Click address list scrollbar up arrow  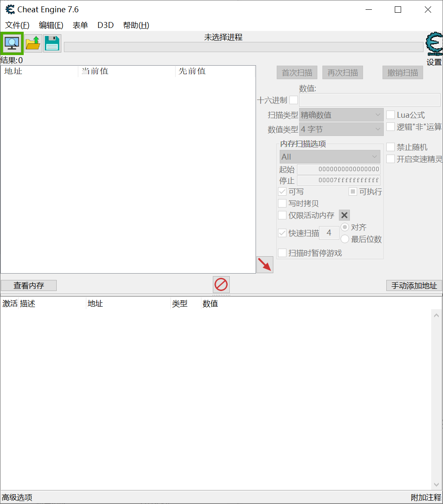pyautogui.click(x=436, y=316)
